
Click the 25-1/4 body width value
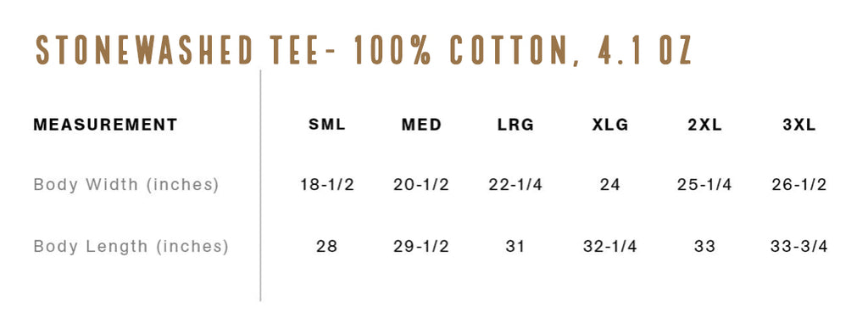point(704,184)
